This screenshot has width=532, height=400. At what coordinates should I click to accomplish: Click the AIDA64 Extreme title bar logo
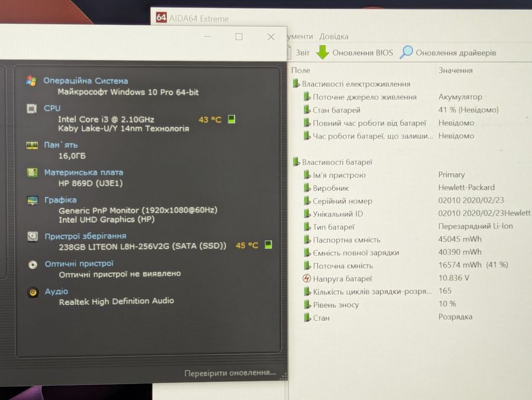pos(161,17)
